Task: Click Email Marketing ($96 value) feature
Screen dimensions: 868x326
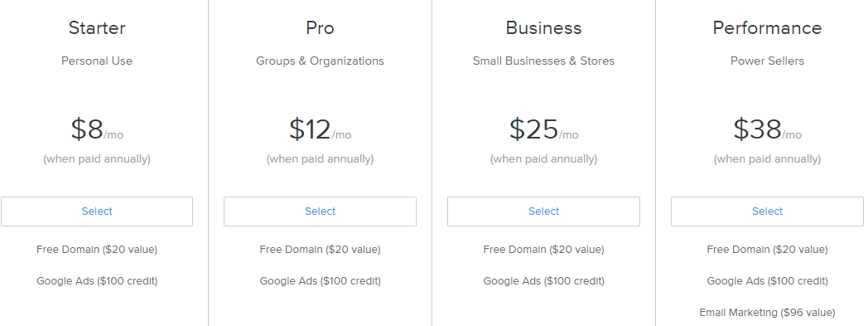Action: (767, 313)
